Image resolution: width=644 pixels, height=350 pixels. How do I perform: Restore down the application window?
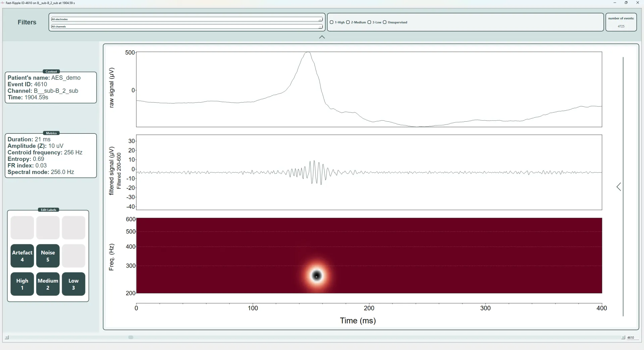[626, 3]
